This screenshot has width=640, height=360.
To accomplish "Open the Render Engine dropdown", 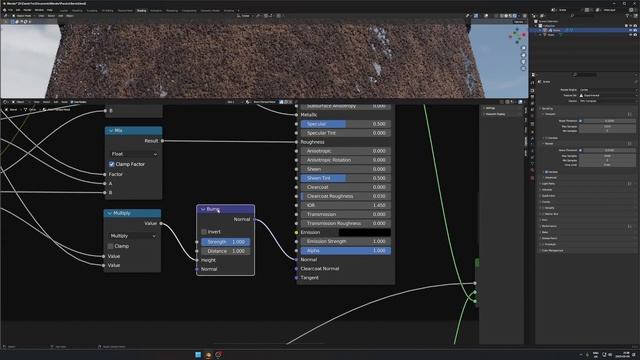I will coord(607,89).
